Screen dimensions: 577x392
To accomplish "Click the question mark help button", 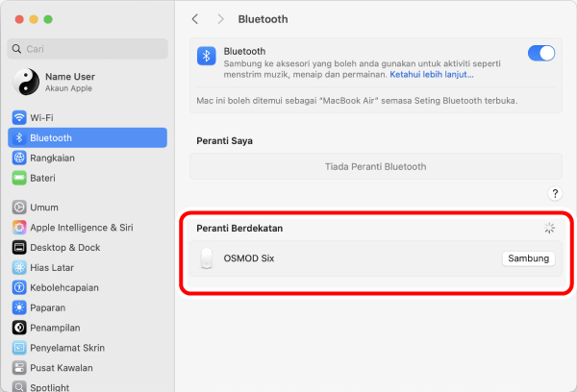I will [554, 194].
